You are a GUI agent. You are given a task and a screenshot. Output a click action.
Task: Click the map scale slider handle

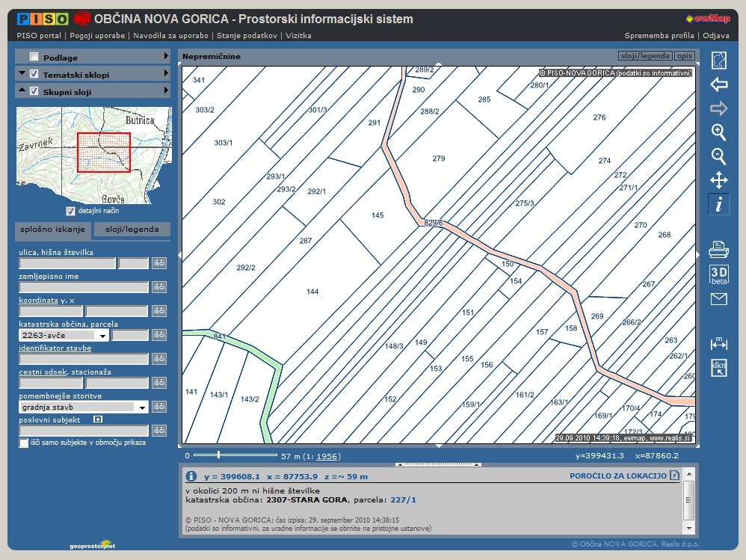tap(218, 455)
